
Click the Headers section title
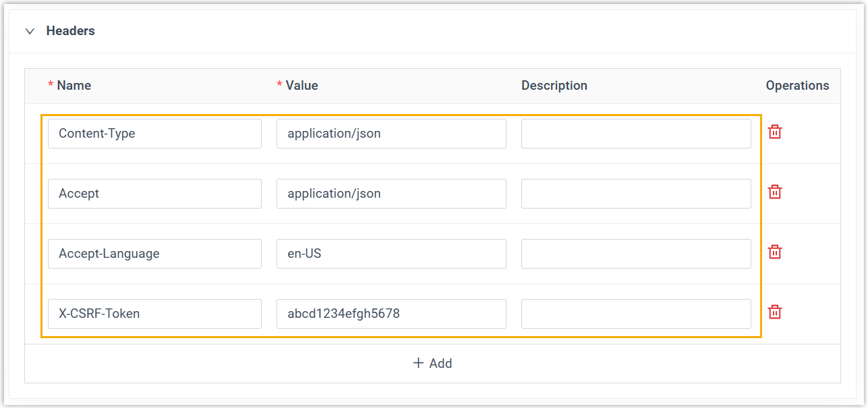70,31
